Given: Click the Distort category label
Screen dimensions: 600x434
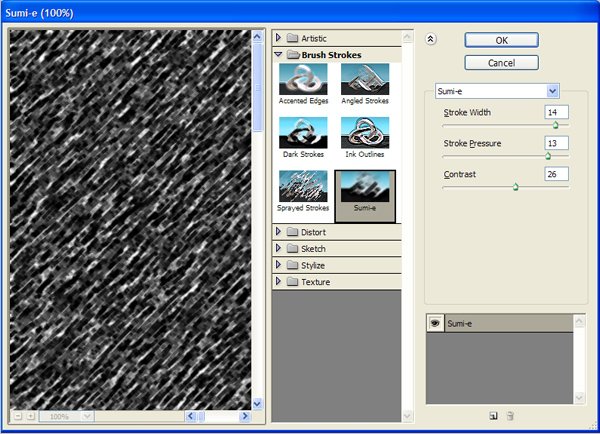Looking at the screenshot, I should [313, 232].
